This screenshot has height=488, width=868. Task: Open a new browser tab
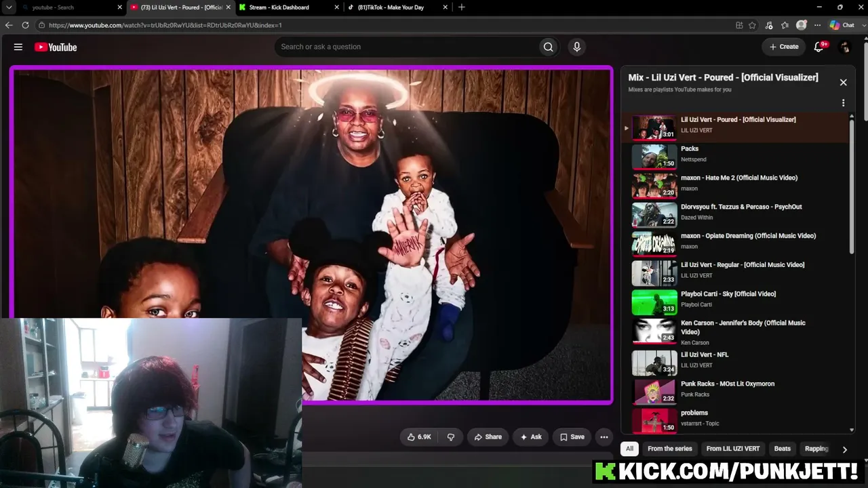462,7
